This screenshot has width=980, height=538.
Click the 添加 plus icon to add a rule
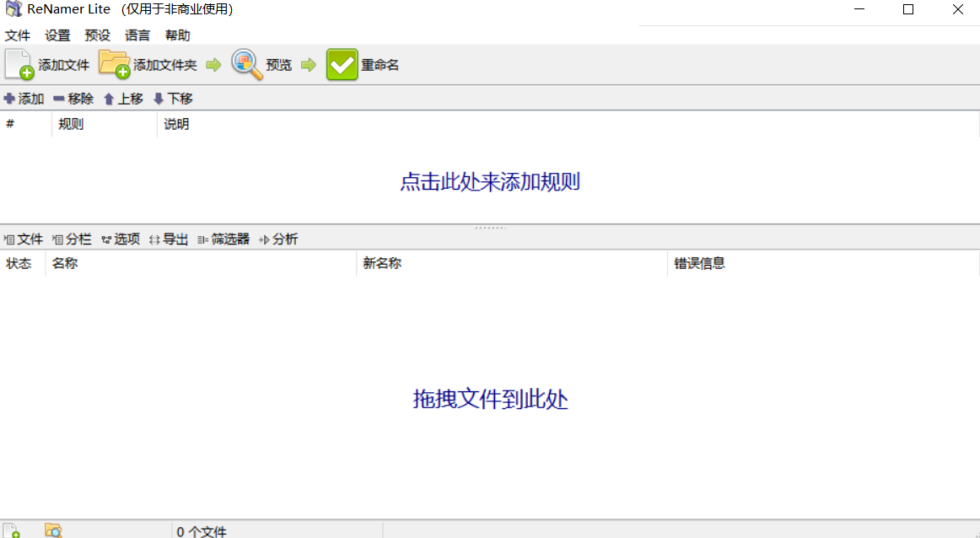[x=10, y=98]
